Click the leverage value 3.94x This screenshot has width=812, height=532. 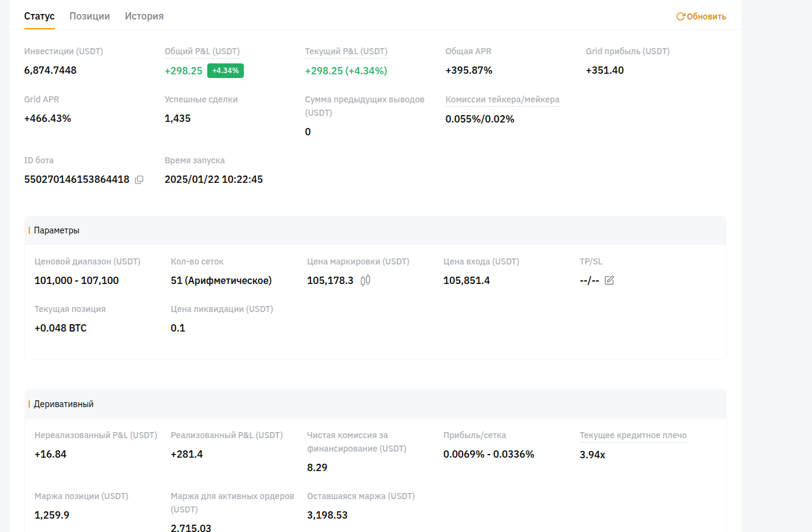pyautogui.click(x=593, y=455)
